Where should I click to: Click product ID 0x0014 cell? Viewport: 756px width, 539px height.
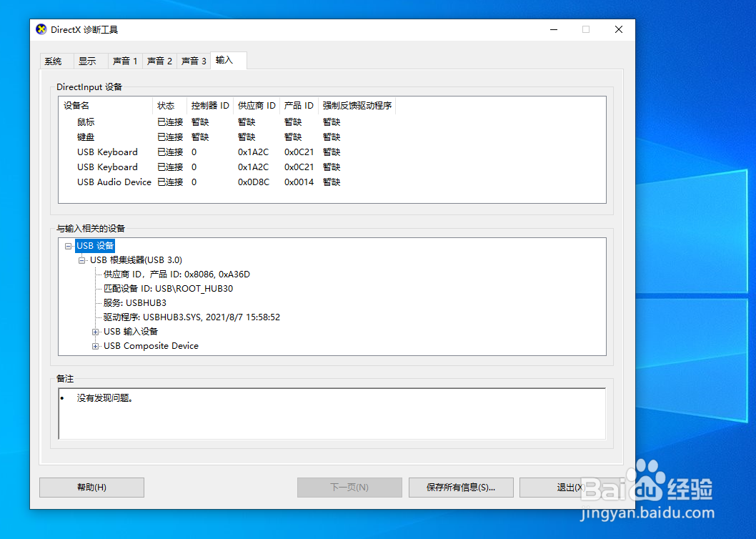click(299, 182)
